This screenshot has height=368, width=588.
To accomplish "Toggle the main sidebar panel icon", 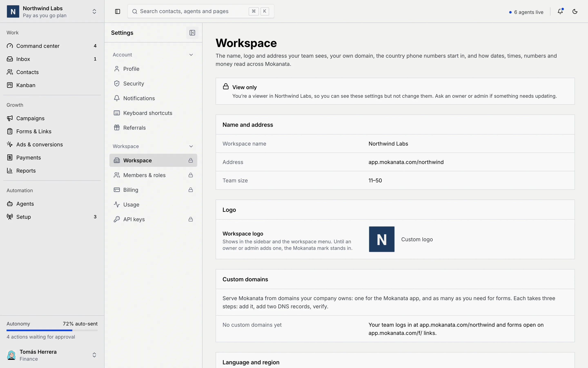I will pyautogui.click(x=118, y=11).
